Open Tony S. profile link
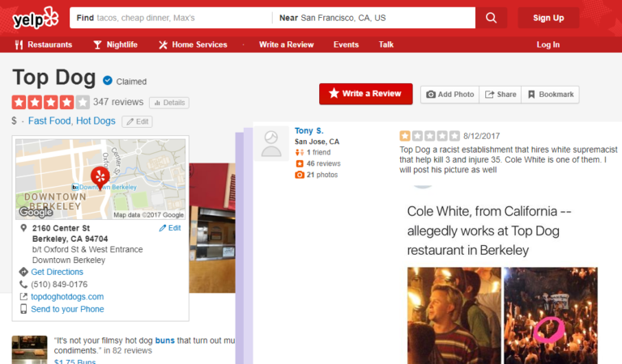Screen dimensions: 622x364 [309, 131]
